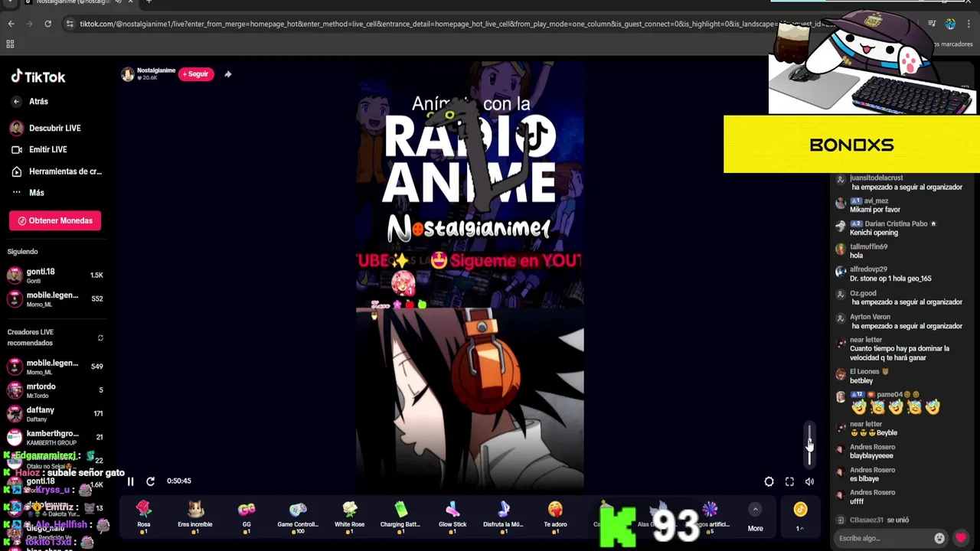This screenshot has height=551, width=980.
Task: Send the GG gift
Action: click(247, 517)
